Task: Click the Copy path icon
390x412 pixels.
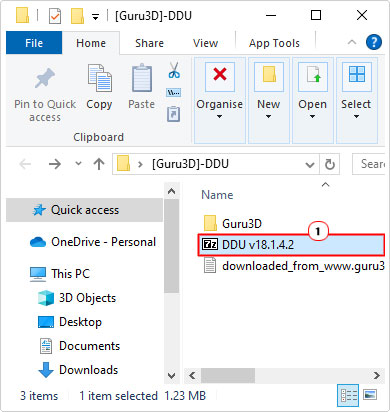Action: point(174,93)
